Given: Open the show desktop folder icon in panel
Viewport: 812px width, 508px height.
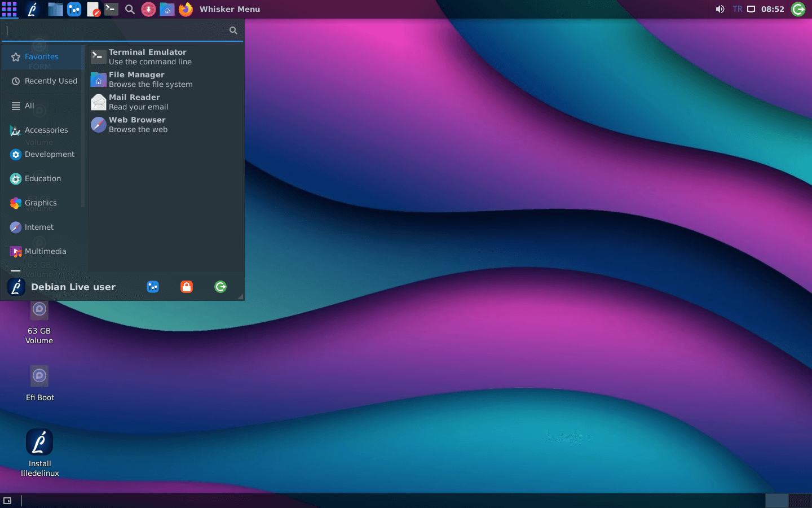Looking at the screenshot, I should pyautogui.click(x=55, y=9).
